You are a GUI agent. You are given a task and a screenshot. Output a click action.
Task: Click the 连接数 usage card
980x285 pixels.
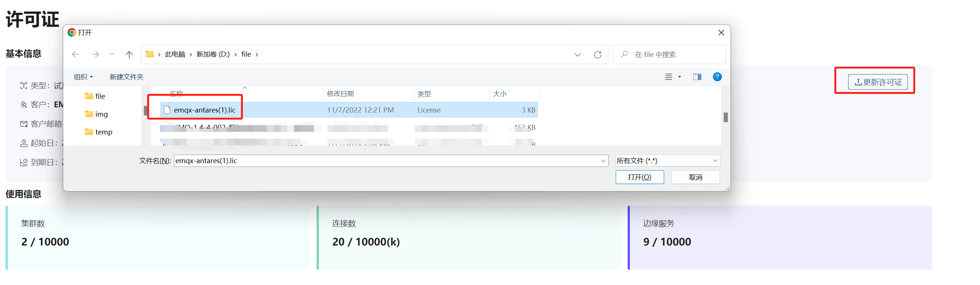(x=469, y=238)
